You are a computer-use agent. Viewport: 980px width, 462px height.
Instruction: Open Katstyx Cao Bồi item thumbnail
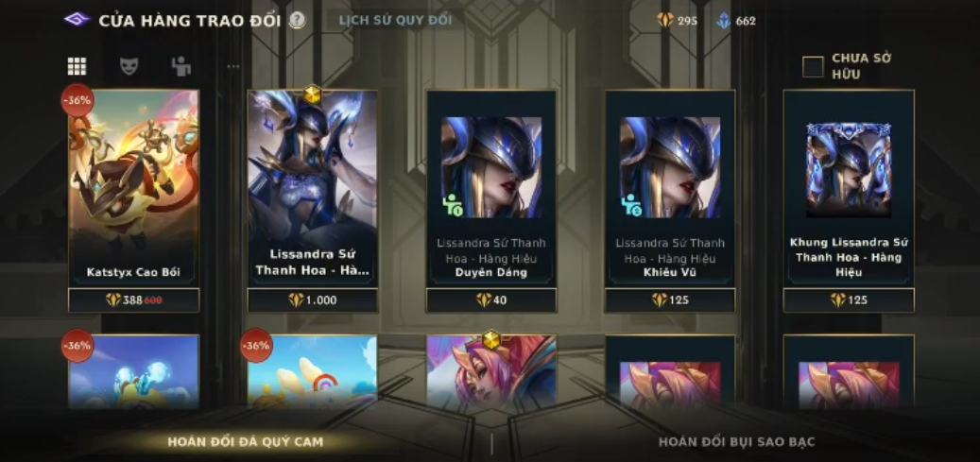(134, 188)
